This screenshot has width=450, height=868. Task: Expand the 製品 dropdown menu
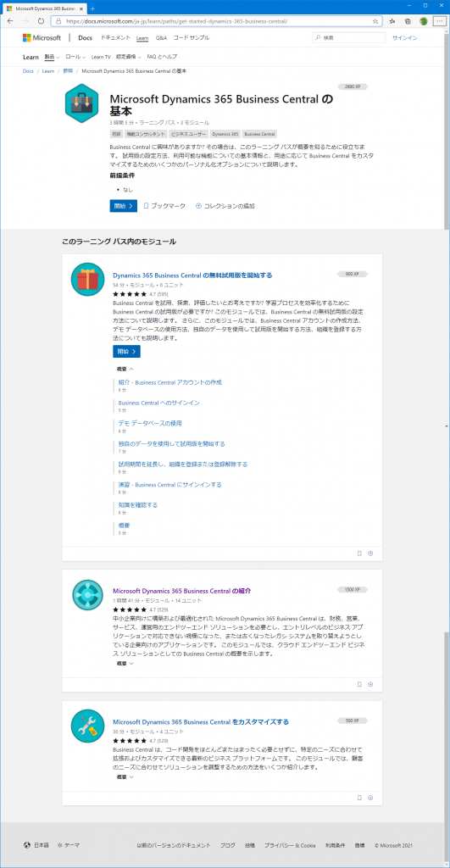tap(52, 57)
